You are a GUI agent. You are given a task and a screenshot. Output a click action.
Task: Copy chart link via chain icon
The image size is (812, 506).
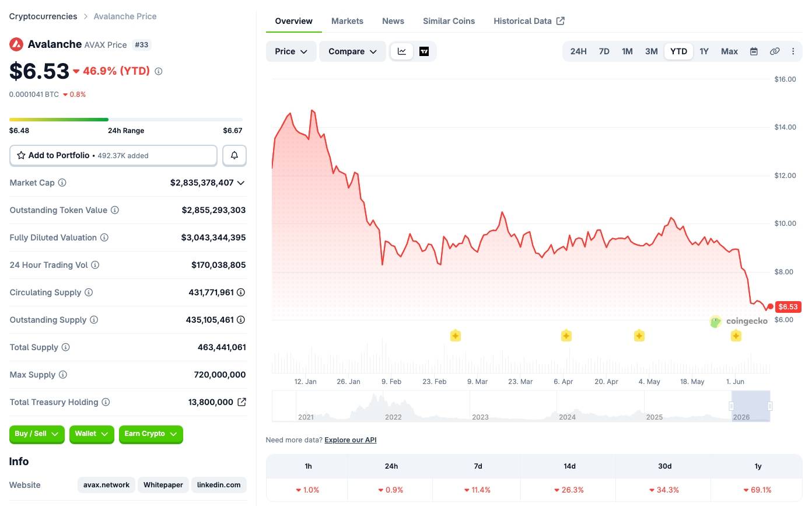click(x=775, y=51)
